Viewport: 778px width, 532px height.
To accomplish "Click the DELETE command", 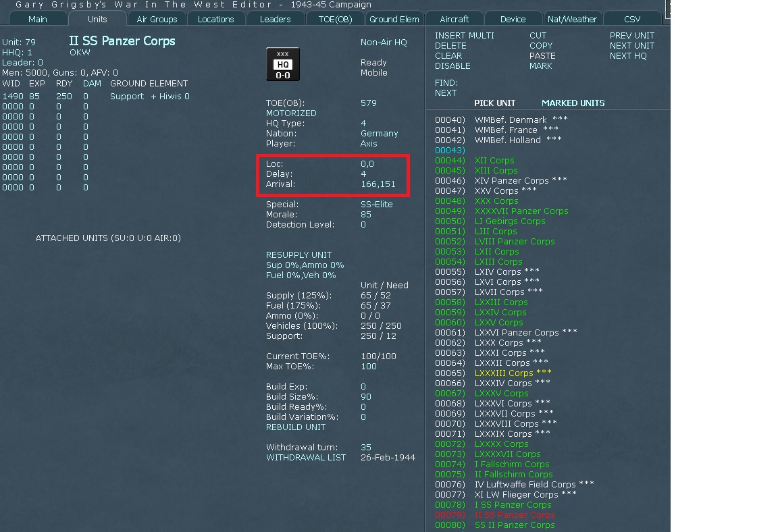I will pos(450,46).
